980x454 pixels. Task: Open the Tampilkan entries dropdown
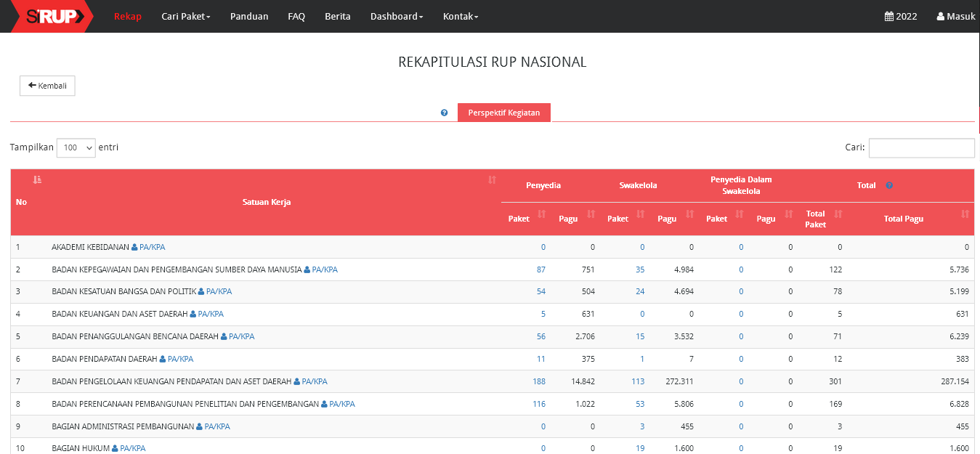pyautogui.click(x=76, y=147)
